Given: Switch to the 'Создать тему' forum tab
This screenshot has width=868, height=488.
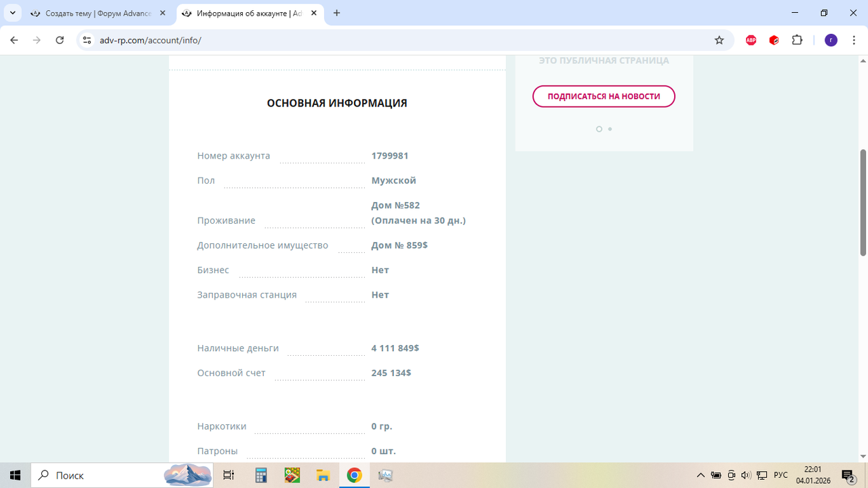Looking at the screenshot, I should click(x=99, y=14).
